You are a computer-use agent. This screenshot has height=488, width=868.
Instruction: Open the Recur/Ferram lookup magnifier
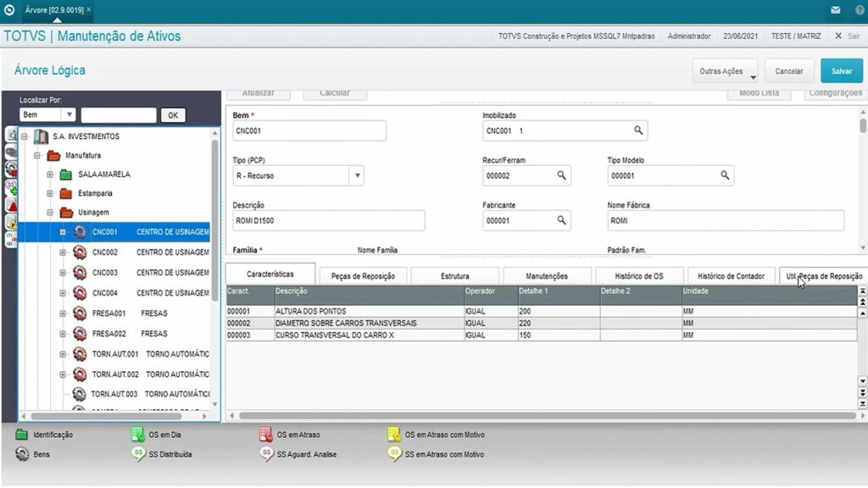561,175
